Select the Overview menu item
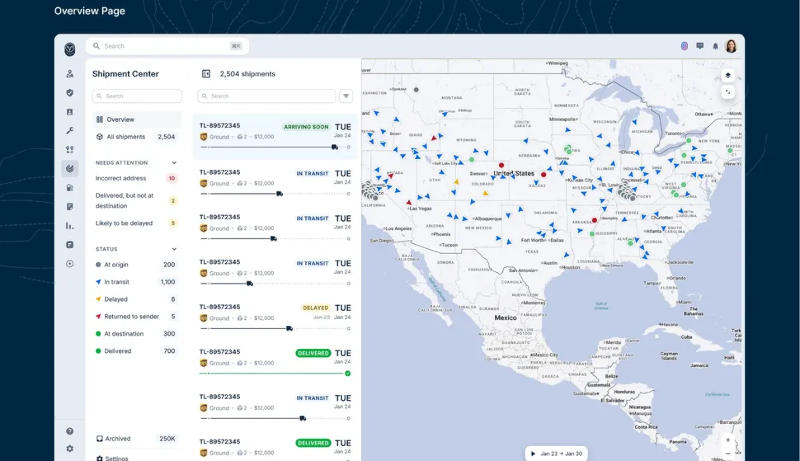The image size is (800, 461). click(x=137, y=119)
